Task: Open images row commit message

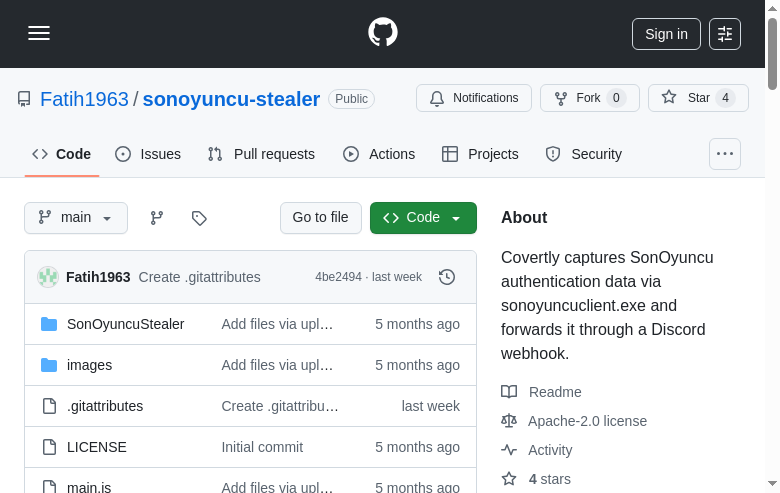Action: tap(277, 365)
